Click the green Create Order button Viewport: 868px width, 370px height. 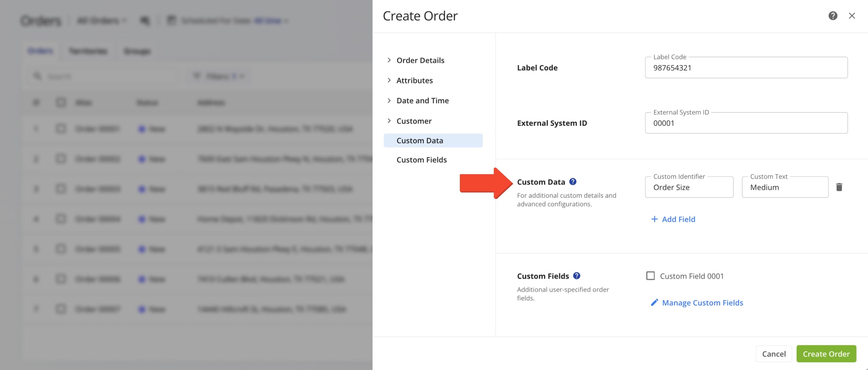[826, 354]
